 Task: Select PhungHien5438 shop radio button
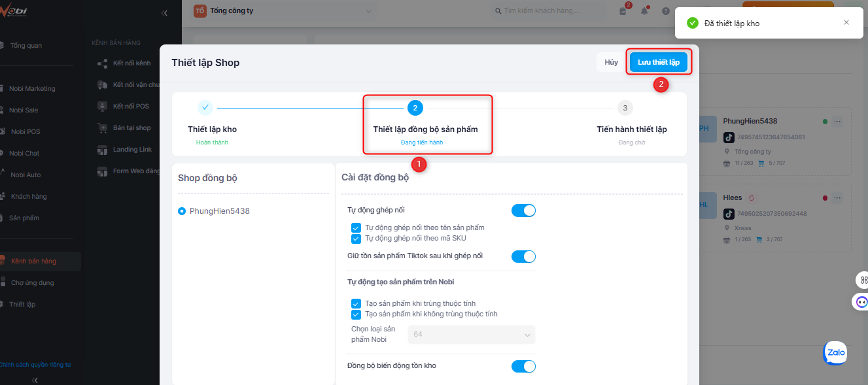pos(182,211)
